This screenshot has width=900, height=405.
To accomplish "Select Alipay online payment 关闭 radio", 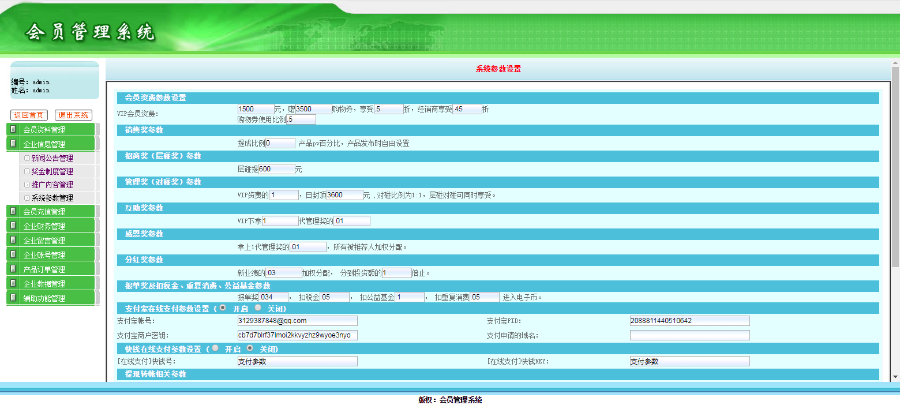I will click(258, 308).
